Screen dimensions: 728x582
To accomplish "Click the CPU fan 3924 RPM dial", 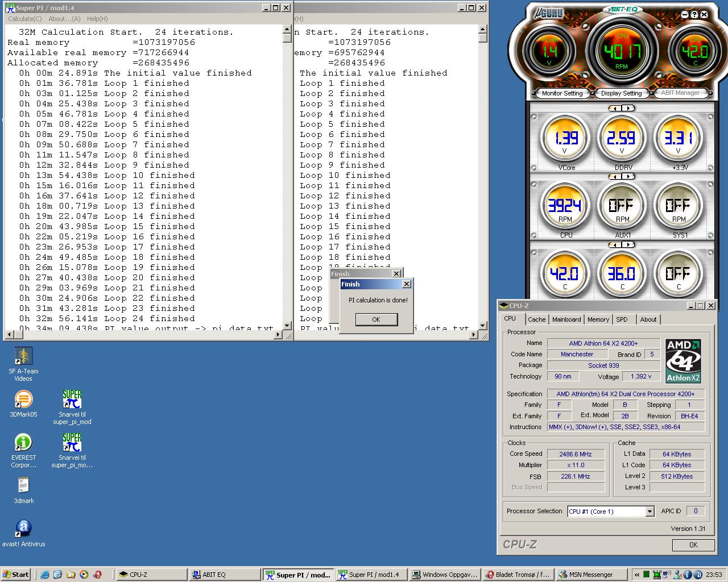I will click(565, 206).
